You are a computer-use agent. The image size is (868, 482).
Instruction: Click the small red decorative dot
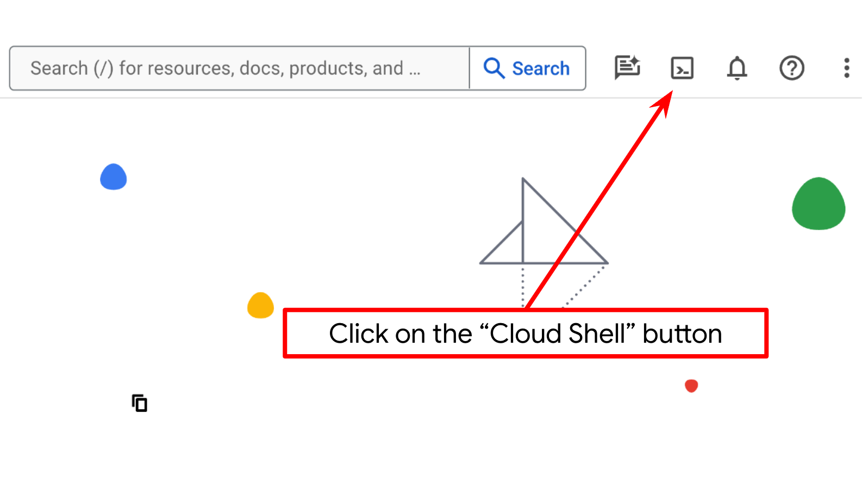tap(691, 386)
